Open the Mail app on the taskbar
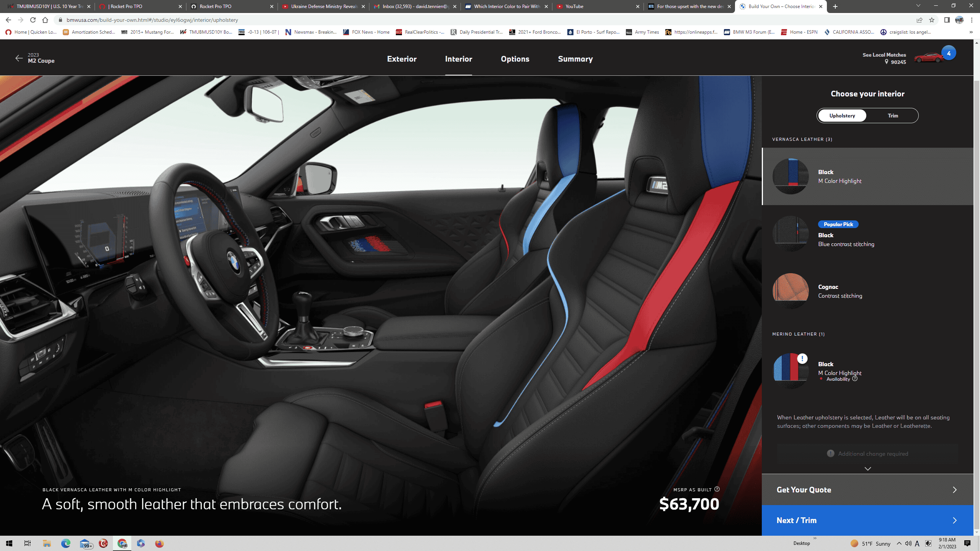 point(86,543)
